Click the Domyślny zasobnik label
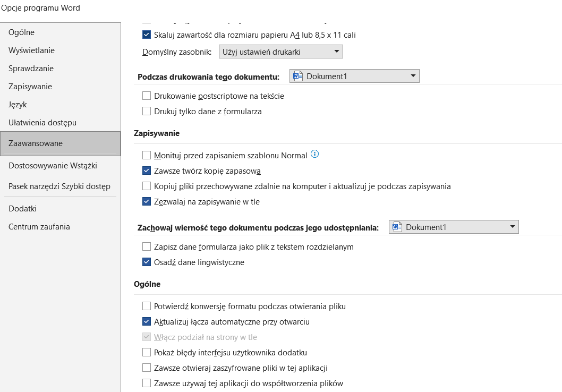Viewport: 562px width, 392px height. [x=177, y=52]
